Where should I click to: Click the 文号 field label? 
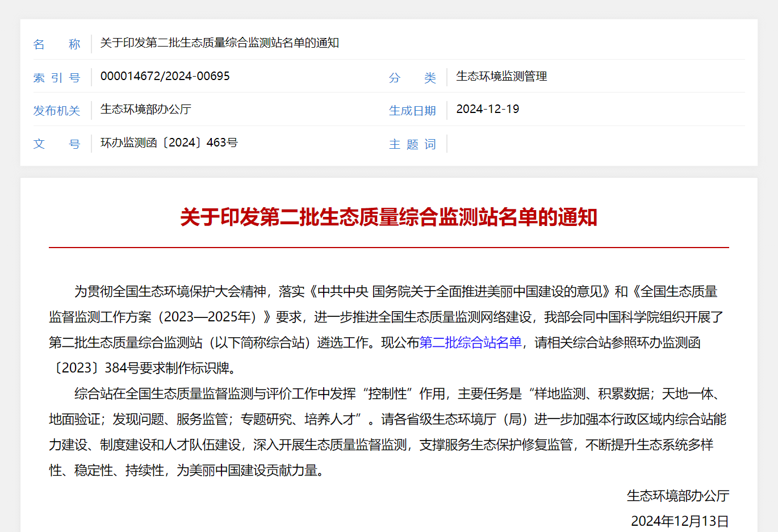pos(57,144)
